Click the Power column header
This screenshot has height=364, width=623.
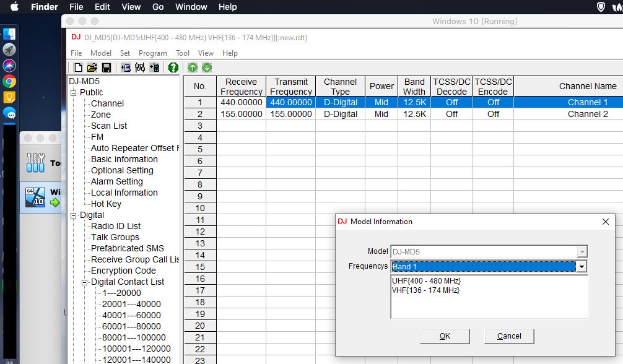(x=381, y=86)
